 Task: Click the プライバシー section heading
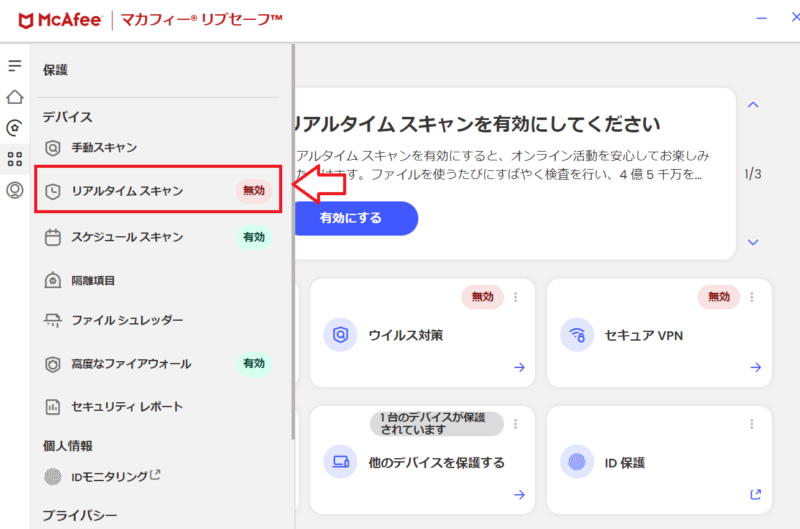tap(80, 515)
